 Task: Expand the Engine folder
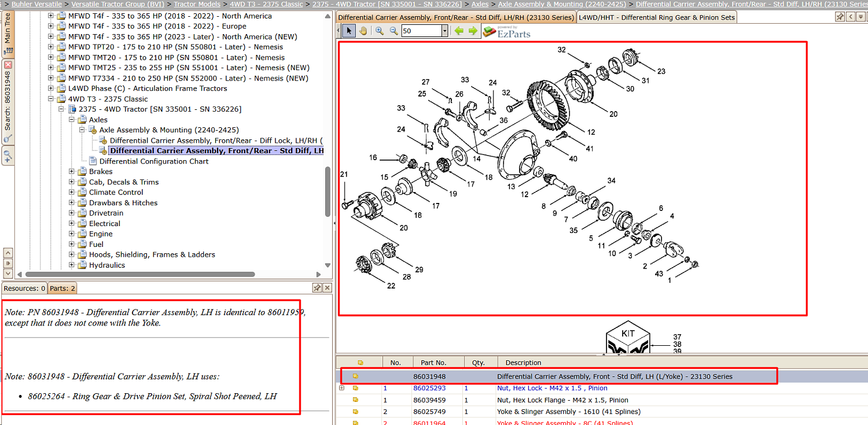(72, 234)
